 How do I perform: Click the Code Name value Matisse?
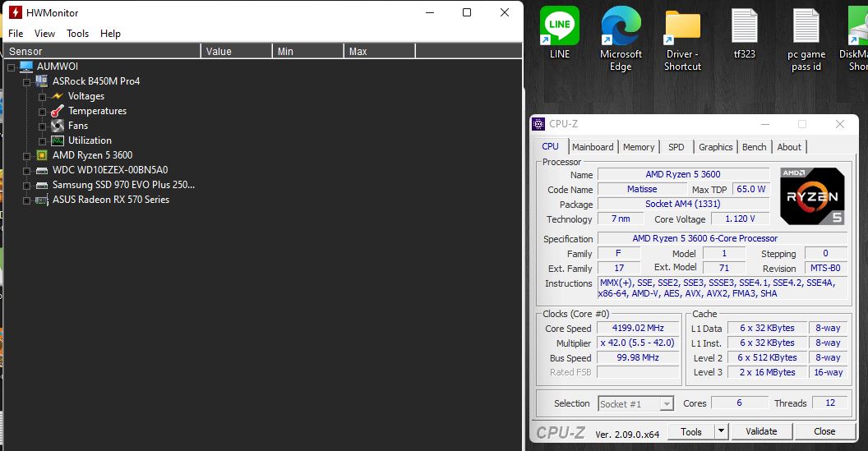click(642, 189)
